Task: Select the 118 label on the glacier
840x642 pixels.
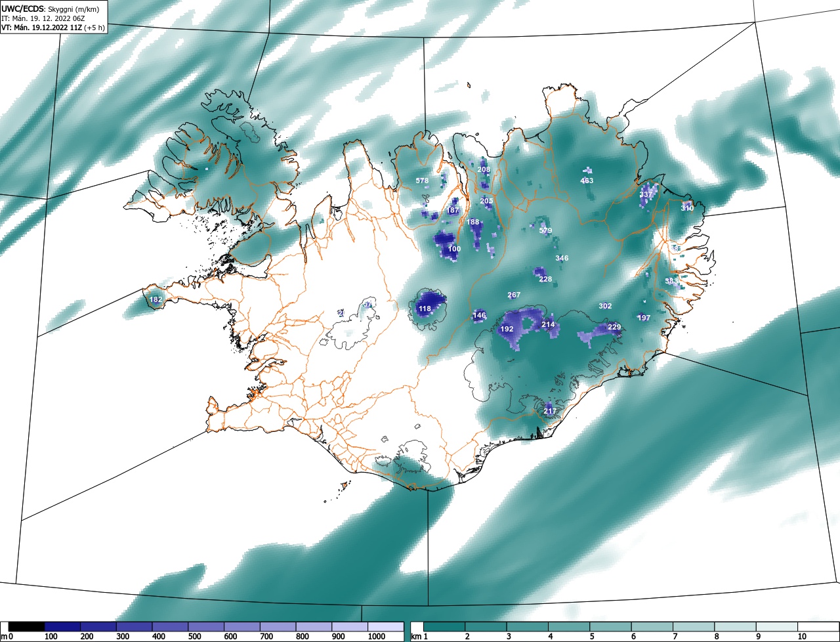Action: point(425,309)
